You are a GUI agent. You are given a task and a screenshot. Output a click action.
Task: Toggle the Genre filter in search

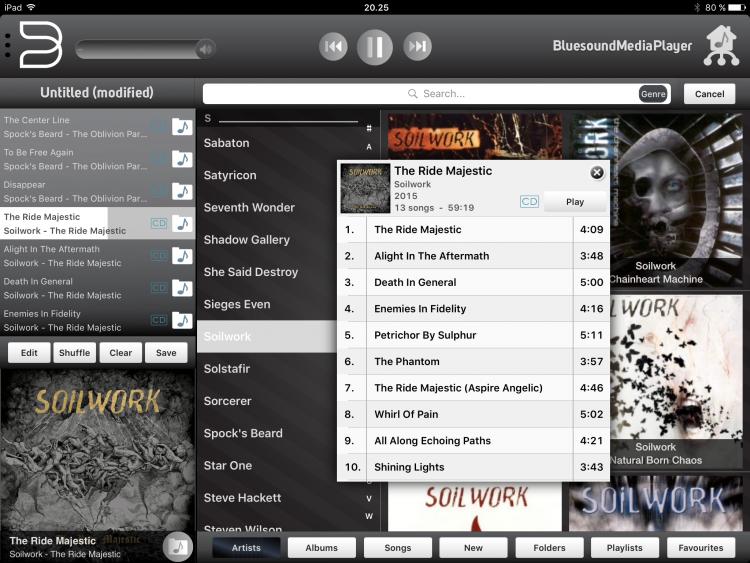(x=653, y=94)
